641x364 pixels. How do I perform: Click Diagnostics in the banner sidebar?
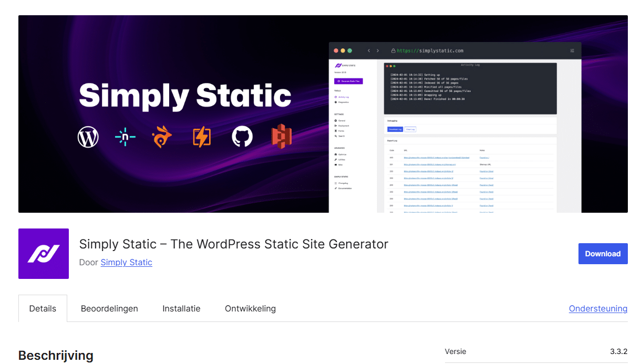(x=342, y=102)
